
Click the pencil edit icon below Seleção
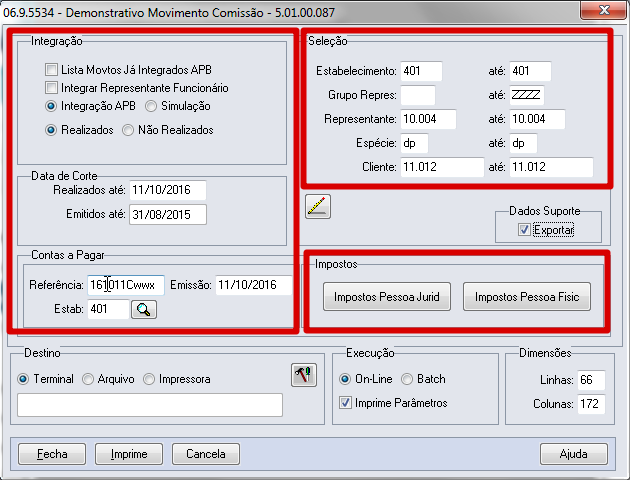318,206
